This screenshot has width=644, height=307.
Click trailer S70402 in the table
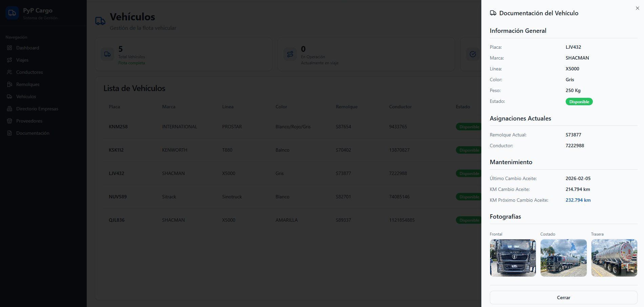click(343, 150)
